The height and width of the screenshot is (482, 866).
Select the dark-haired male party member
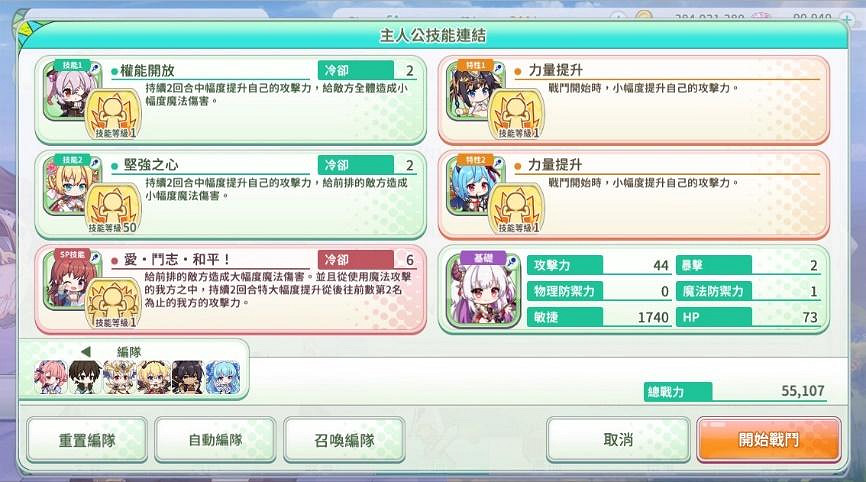tap(85, 377)
